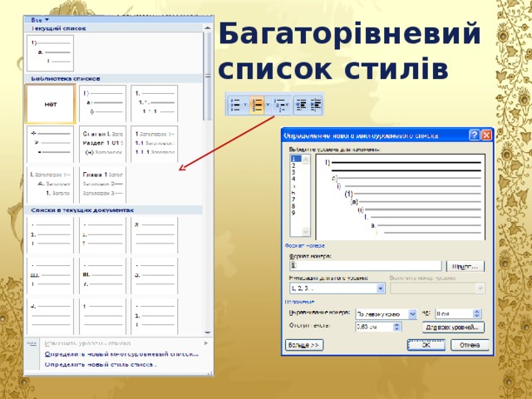Choose library list 1. 1.1. 1.1.1. thumbnail
Viewport: 532px width, 399px height.
pyautogui.click(x=155, y=103)
